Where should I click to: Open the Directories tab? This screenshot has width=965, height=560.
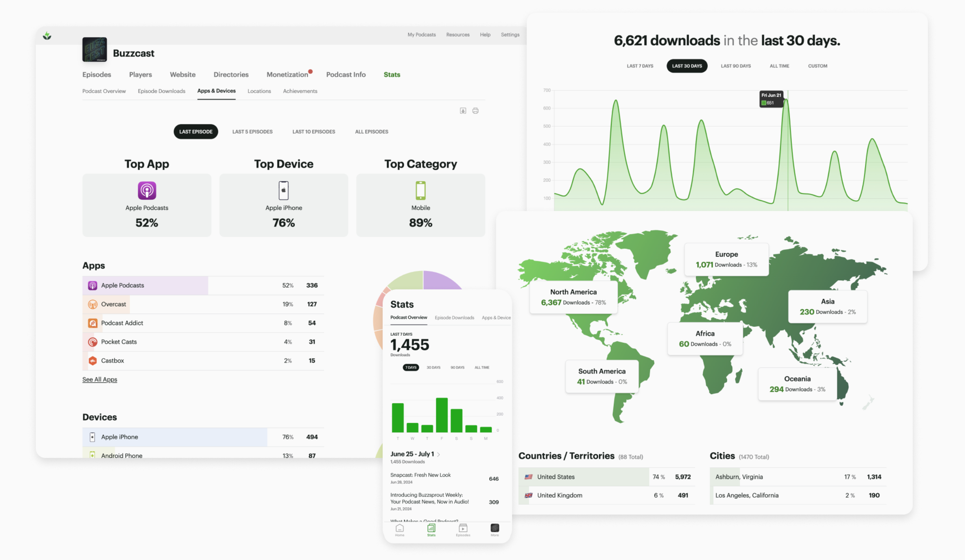point(231,75)
